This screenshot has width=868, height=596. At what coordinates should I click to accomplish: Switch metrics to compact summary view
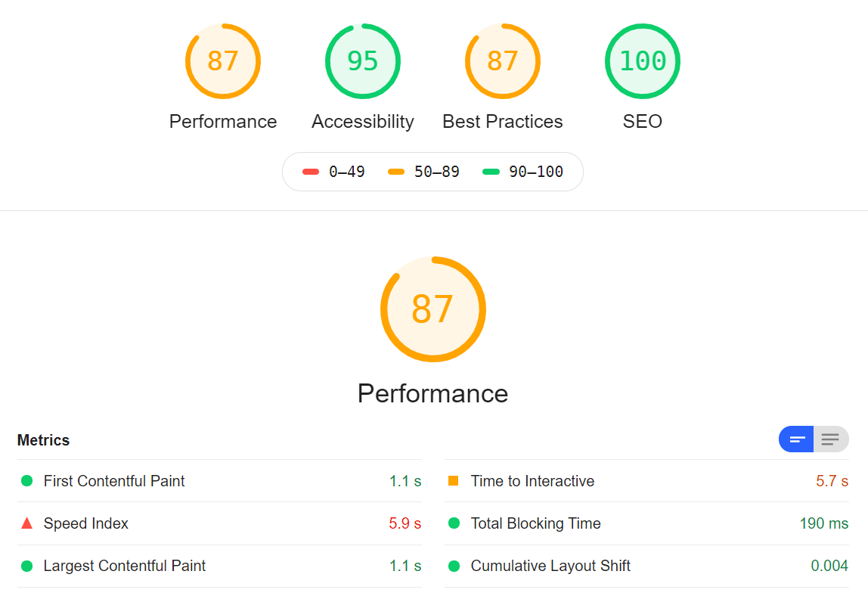[796, 439]
